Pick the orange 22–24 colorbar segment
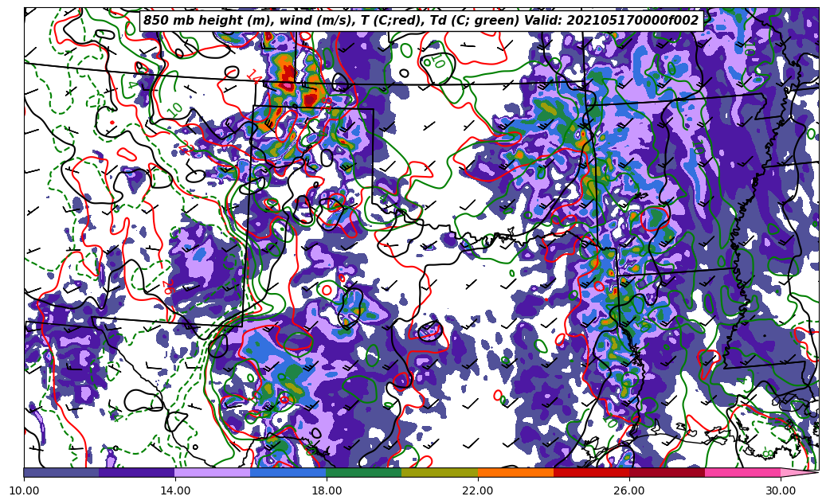This screenshot has height=504, width=826. (x=515, y=472)
